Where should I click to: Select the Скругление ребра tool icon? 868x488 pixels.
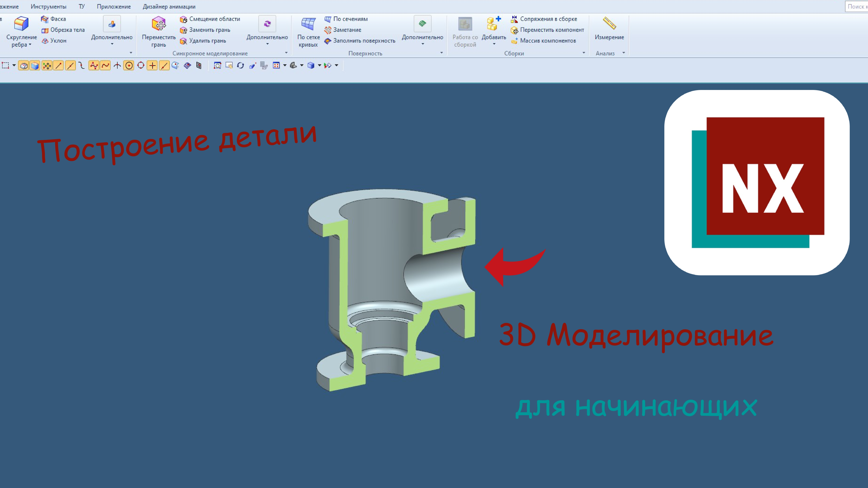[x=21, y=24]
